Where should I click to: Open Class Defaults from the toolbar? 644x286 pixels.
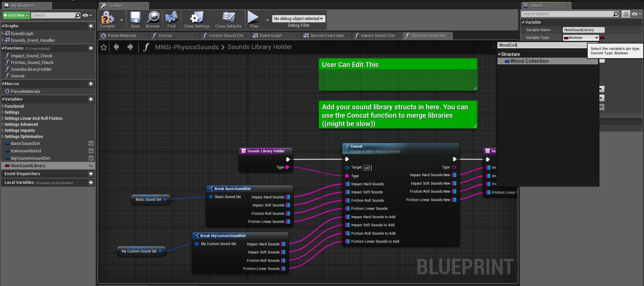point(228,18)
